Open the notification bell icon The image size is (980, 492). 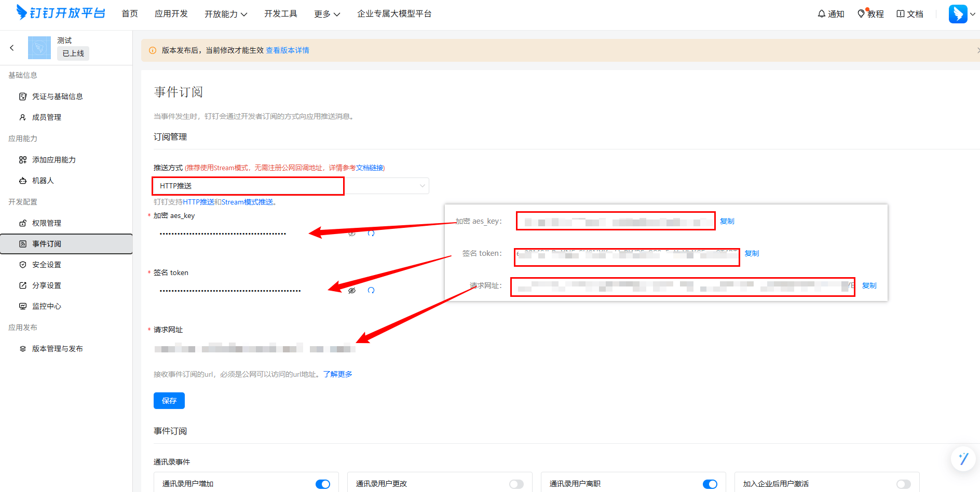822,14
